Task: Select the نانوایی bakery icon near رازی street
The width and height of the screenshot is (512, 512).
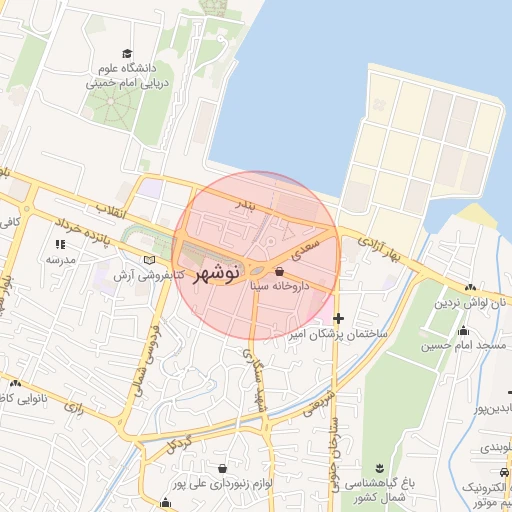Action: [15, 384]
